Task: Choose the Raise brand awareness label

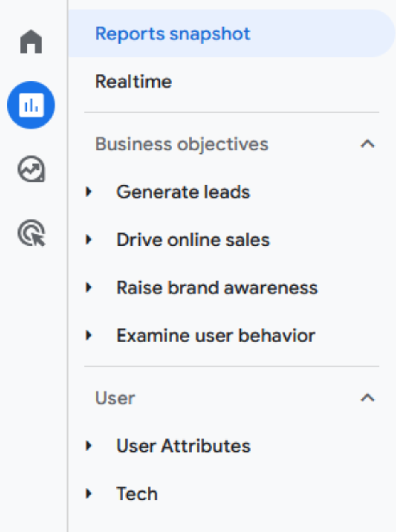Action: point(217,288)
